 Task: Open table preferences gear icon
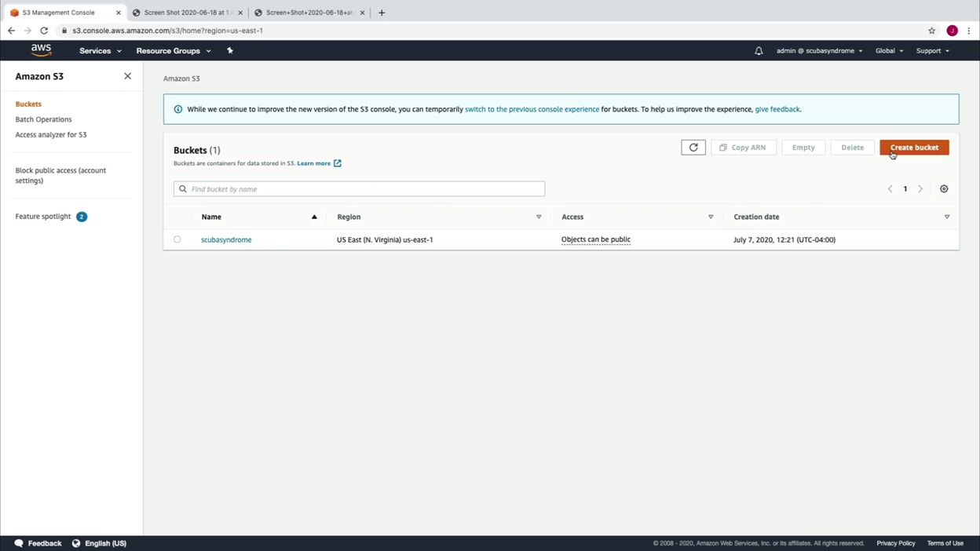[x=944, y=189]
